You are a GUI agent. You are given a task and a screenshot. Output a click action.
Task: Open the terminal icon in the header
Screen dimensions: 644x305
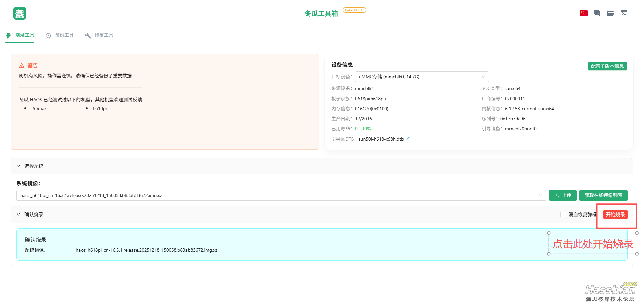(x=624, y=13)
